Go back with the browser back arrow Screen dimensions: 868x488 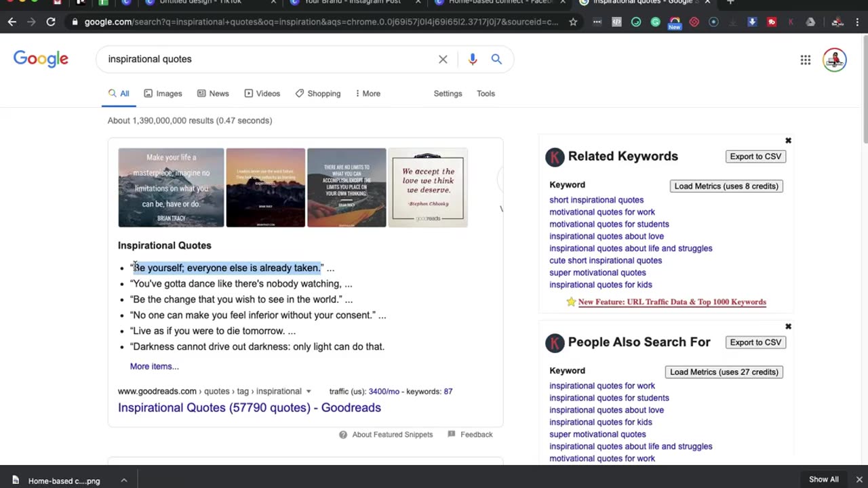[12, 22]
